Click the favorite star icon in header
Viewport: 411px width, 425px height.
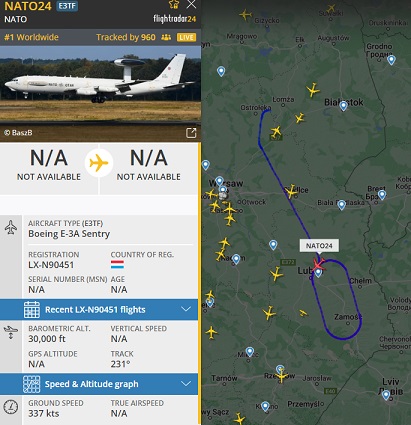(174, 4)
